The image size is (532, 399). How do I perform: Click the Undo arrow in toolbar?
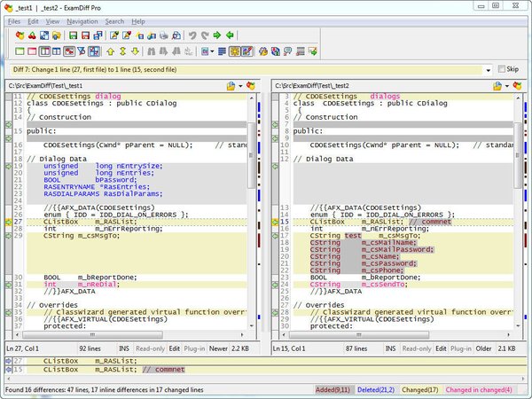tap(192, 35)
